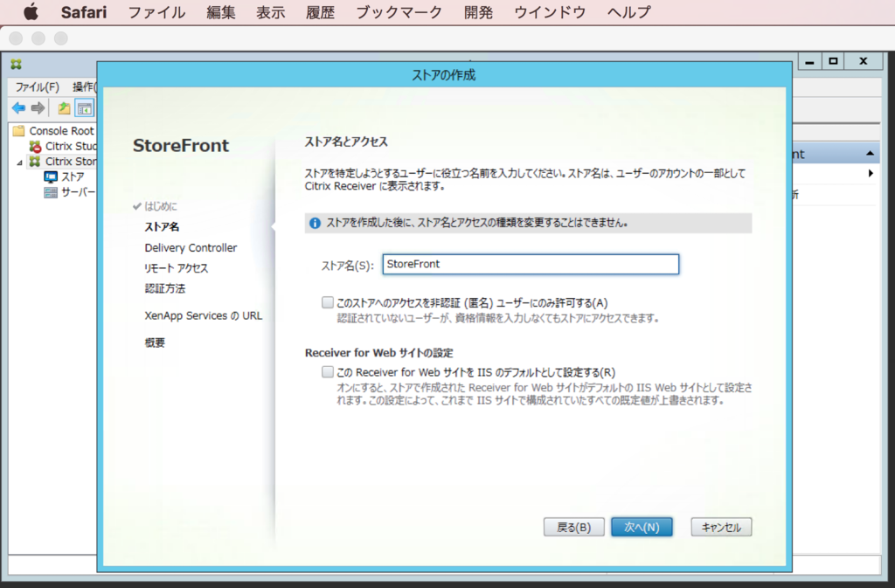Click the show/hide console tree icon
This screenshot has width=895, height=588.
(x=85, y=107)
